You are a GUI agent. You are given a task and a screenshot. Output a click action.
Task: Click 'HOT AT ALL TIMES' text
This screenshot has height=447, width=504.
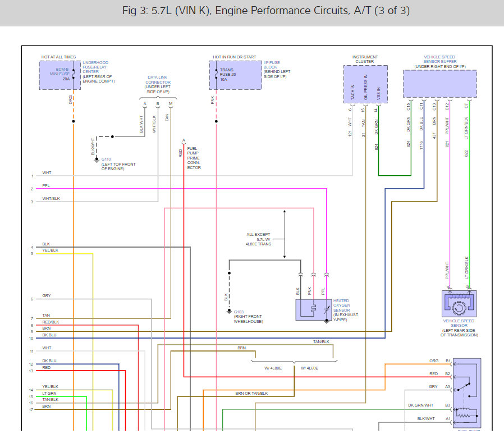[58, 57]
